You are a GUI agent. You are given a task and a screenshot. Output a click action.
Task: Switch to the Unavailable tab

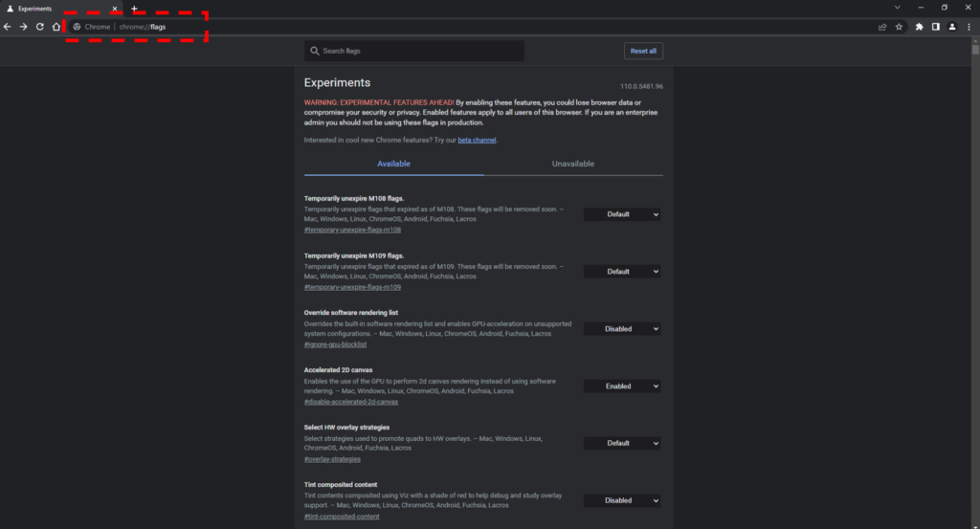point(572,164)
